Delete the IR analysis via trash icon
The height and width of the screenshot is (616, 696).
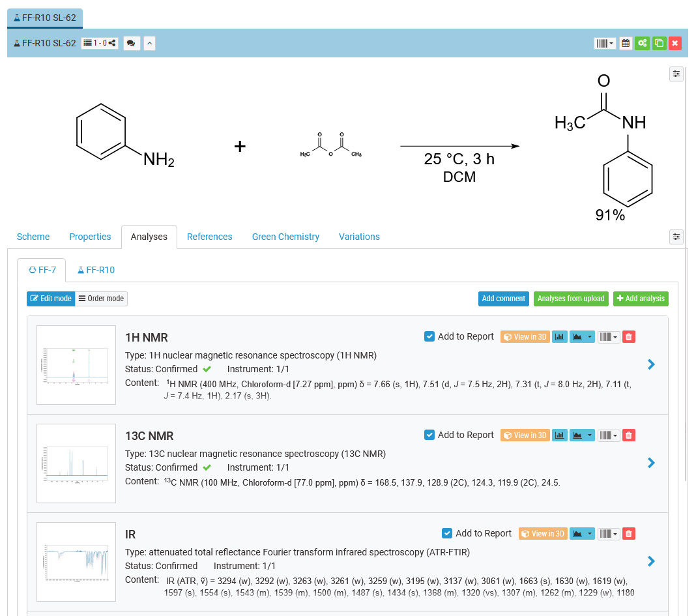pyautogui.click(x=628, y=533)
